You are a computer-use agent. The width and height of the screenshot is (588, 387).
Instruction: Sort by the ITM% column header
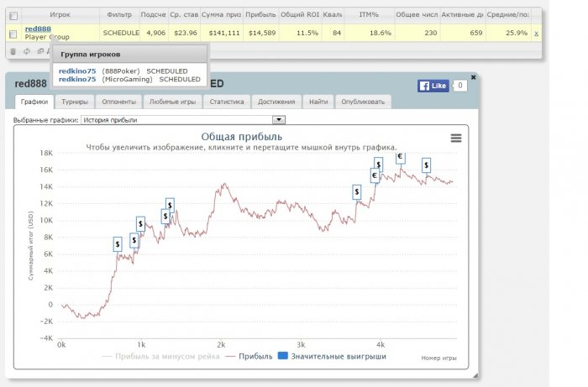pyautogui.click(x=369, y=14)
